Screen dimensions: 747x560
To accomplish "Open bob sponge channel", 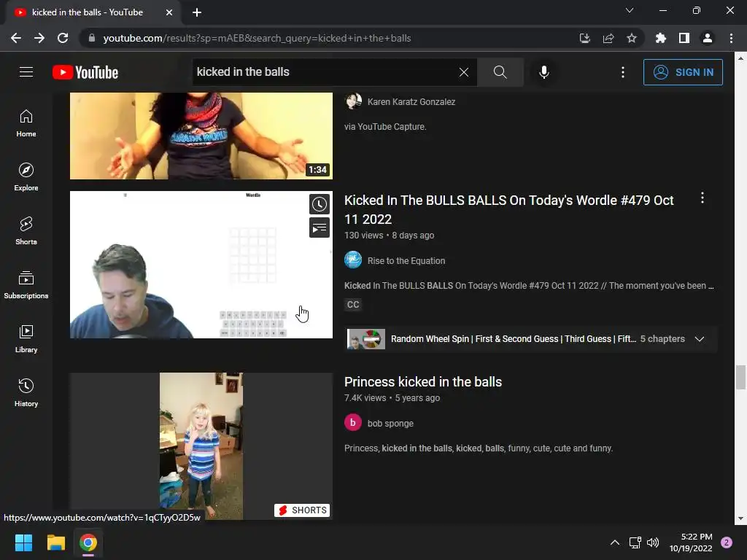I will click(x=390, y=424).
